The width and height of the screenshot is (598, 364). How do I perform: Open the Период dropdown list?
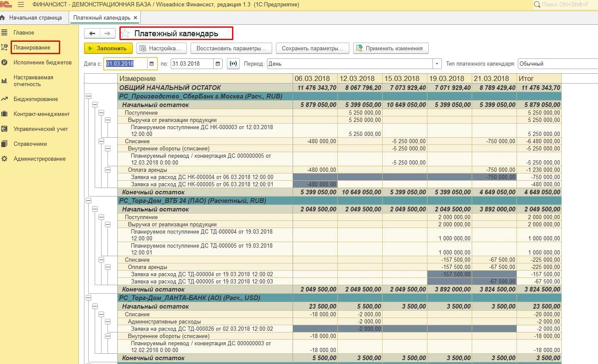point(437,64)
